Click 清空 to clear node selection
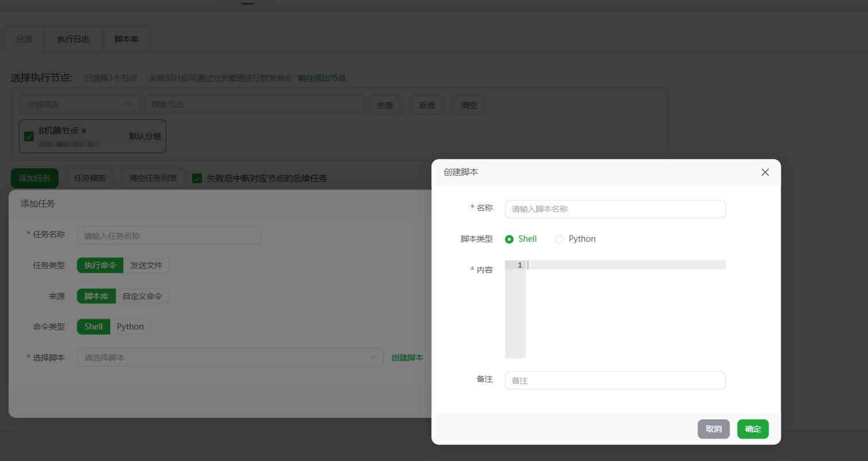This screenshot has width=868, height=461. click(468, 104)
